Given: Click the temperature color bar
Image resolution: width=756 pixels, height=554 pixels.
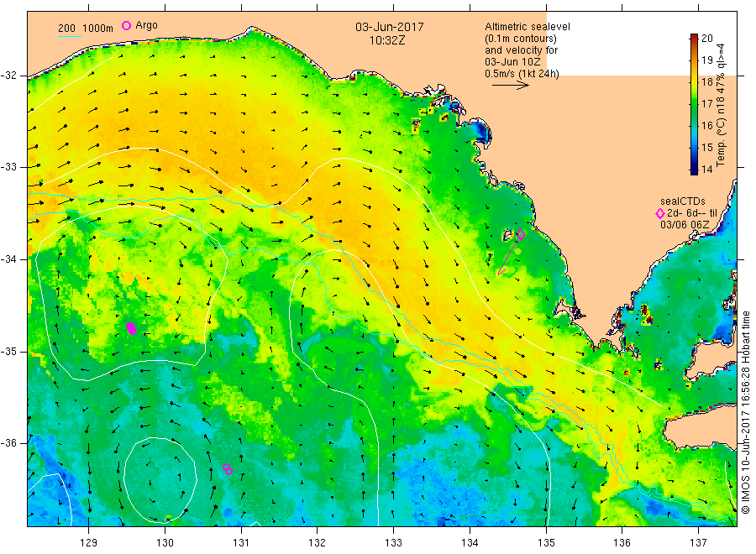Looking at the screenshot, I should 694,104.
